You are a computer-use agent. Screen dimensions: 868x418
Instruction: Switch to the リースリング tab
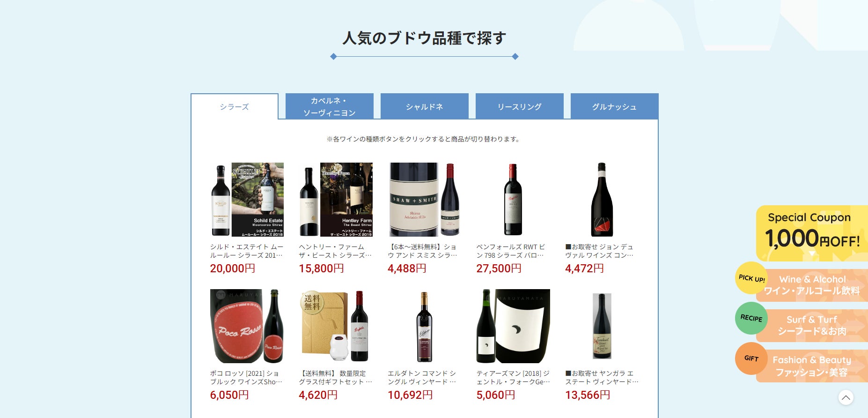coord(520,106)
